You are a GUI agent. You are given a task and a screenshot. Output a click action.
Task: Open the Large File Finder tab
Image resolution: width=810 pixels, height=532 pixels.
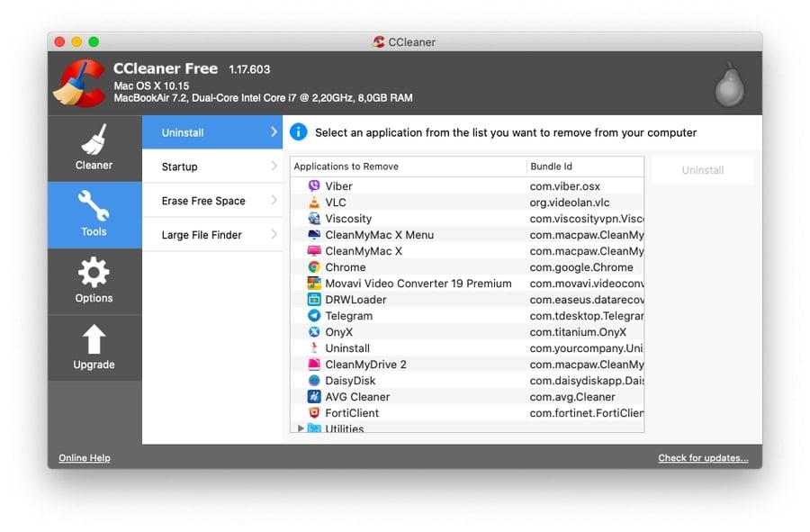coord(212,234)
